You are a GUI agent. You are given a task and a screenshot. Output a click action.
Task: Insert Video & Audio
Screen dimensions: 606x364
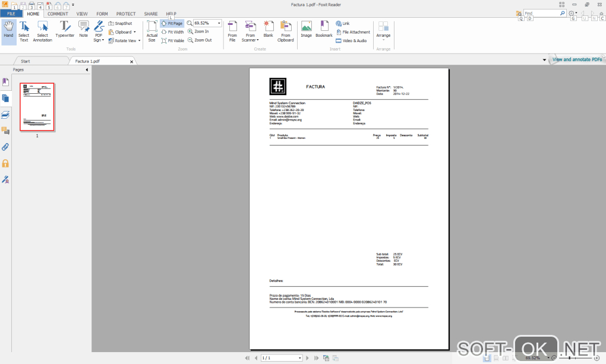pyautogui.click(x=351, y=40)
